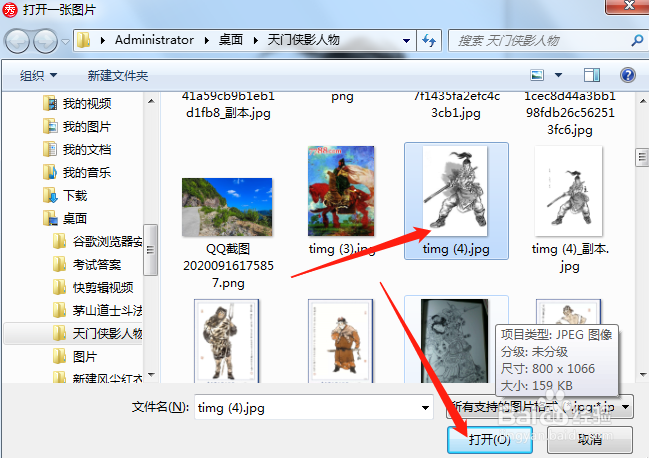The width and height of the screenshot is (649, 458).
Task: Click the Back navigation arrow button
Action: [17, 41]
